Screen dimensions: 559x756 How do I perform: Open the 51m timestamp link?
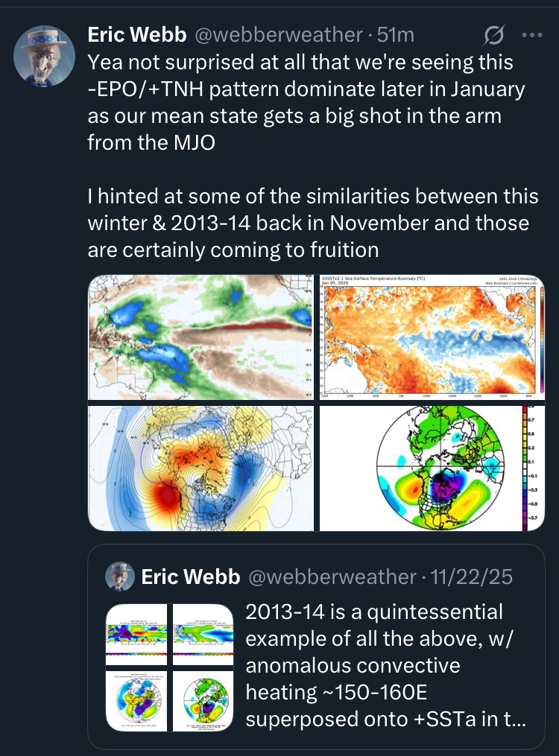396,34
